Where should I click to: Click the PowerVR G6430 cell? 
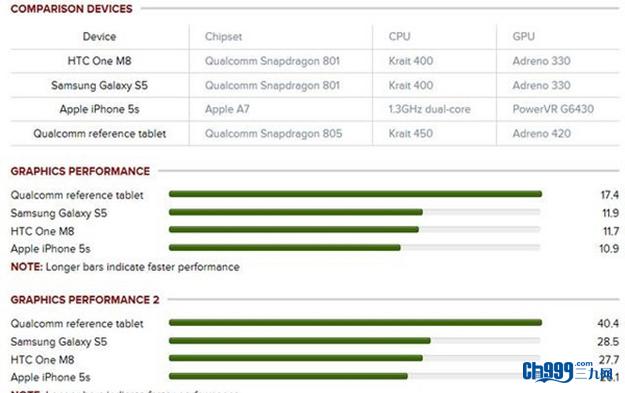click(x=553, y=109)
